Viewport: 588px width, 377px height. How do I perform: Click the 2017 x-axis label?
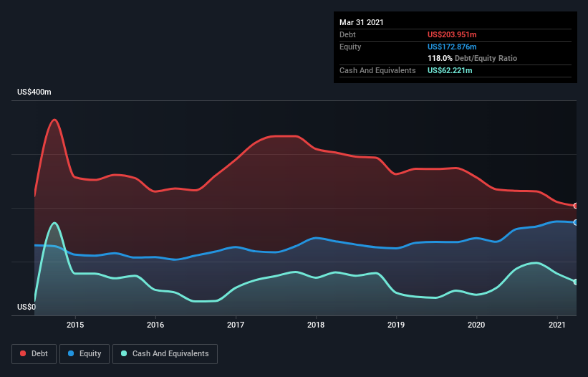coord(236,325)
